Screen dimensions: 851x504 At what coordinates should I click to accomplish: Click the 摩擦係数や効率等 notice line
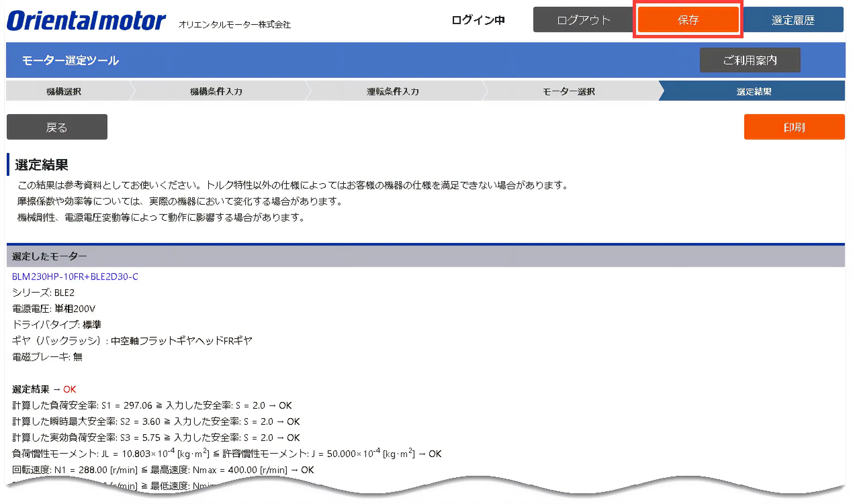pyautogui.click(x=179, y=201)
